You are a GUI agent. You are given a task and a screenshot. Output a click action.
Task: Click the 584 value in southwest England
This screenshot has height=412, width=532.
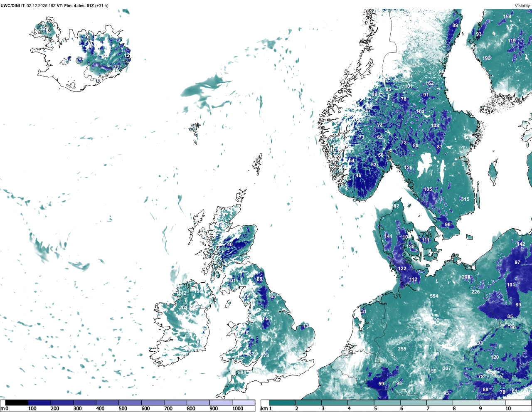(242, 373)
